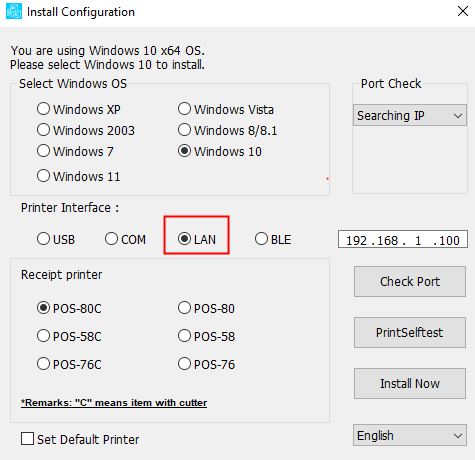
Task: Select Windows 11 as the OS
Action: 43,176
